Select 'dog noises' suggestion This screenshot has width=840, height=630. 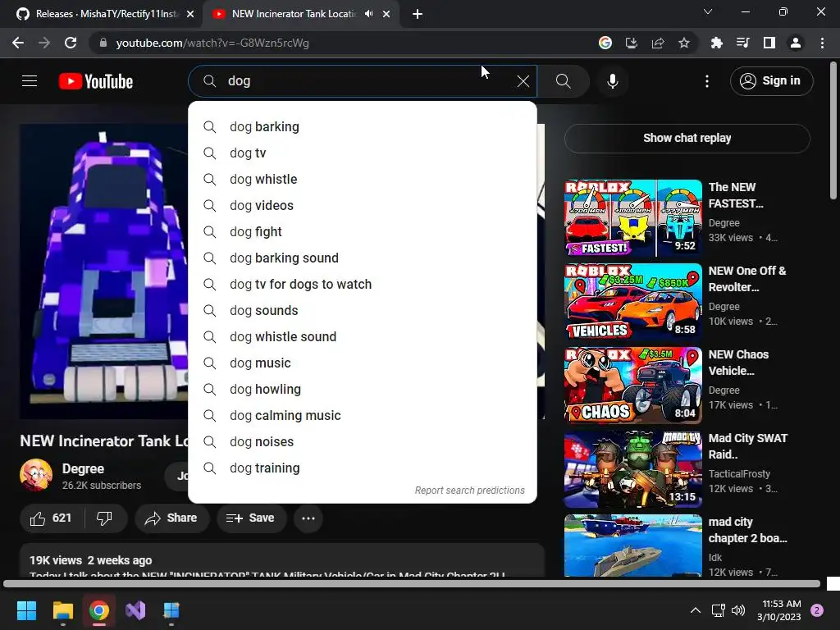click(362, 442)
